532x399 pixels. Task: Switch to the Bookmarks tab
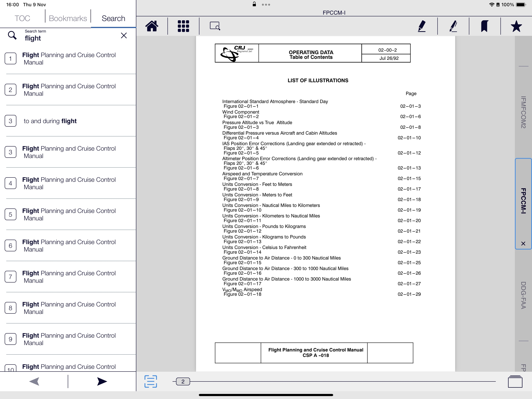tap(68, 18)
